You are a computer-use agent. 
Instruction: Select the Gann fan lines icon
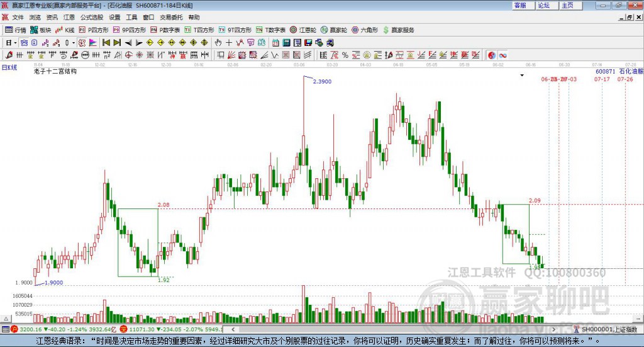231,55
